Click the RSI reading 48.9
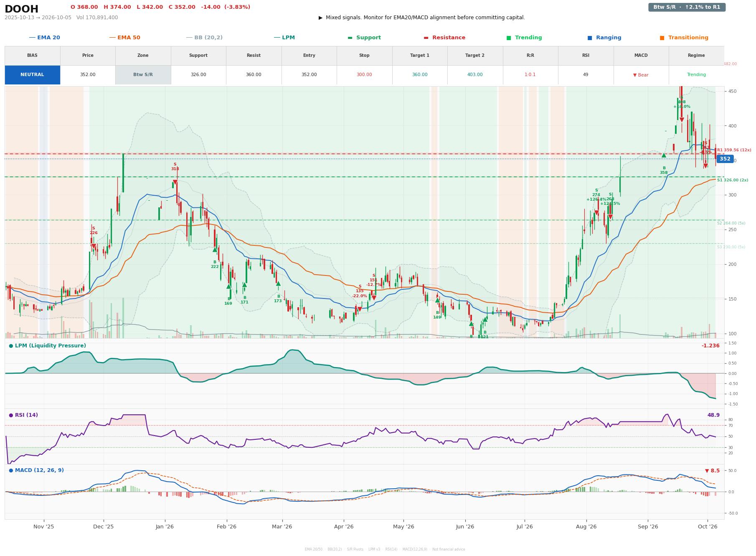This screenshot has height=556, width=756. click(x=713, y=415)
